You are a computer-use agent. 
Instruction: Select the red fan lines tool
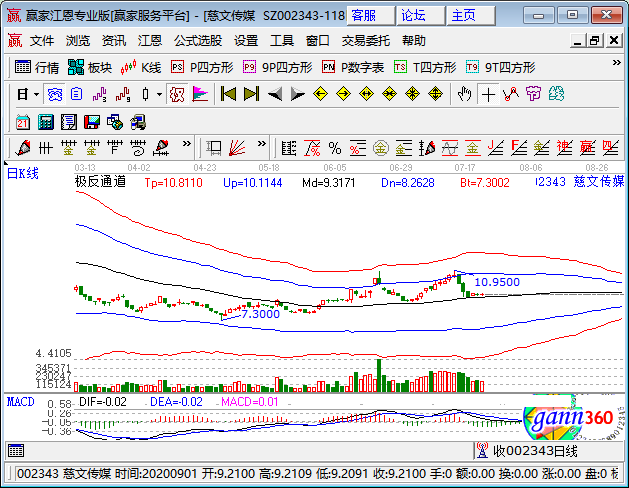[x=237, y=148]
